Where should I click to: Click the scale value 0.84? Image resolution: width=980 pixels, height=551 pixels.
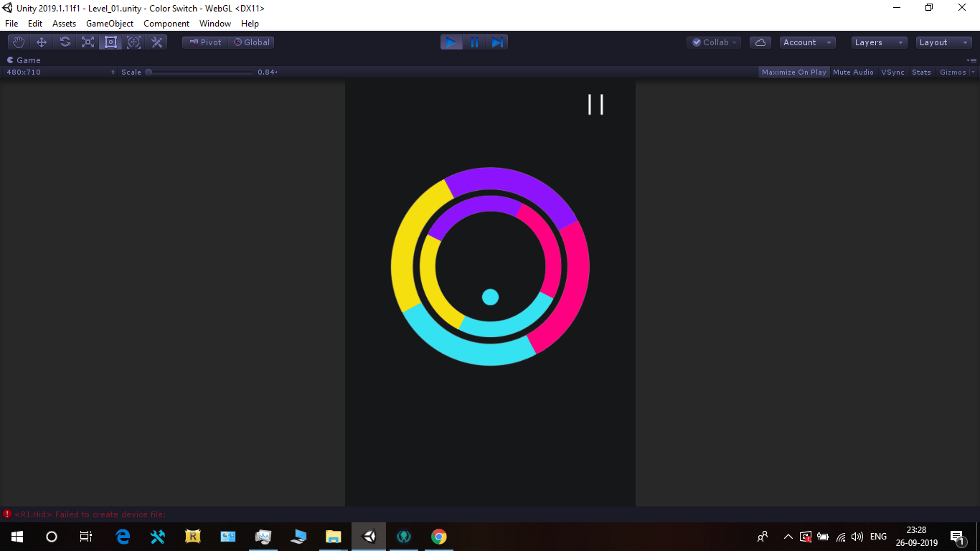tap(267, 72)
